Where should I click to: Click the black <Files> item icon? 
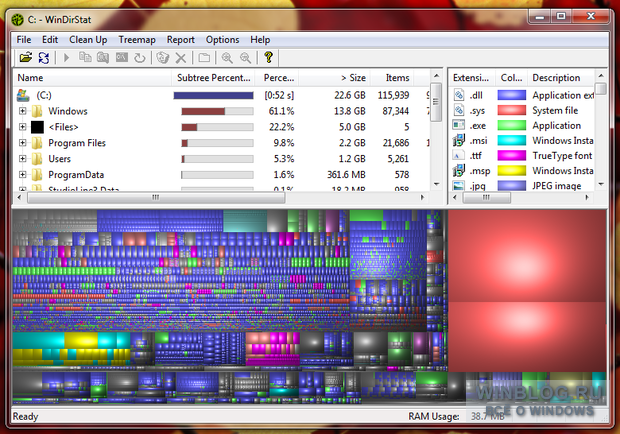37,127
